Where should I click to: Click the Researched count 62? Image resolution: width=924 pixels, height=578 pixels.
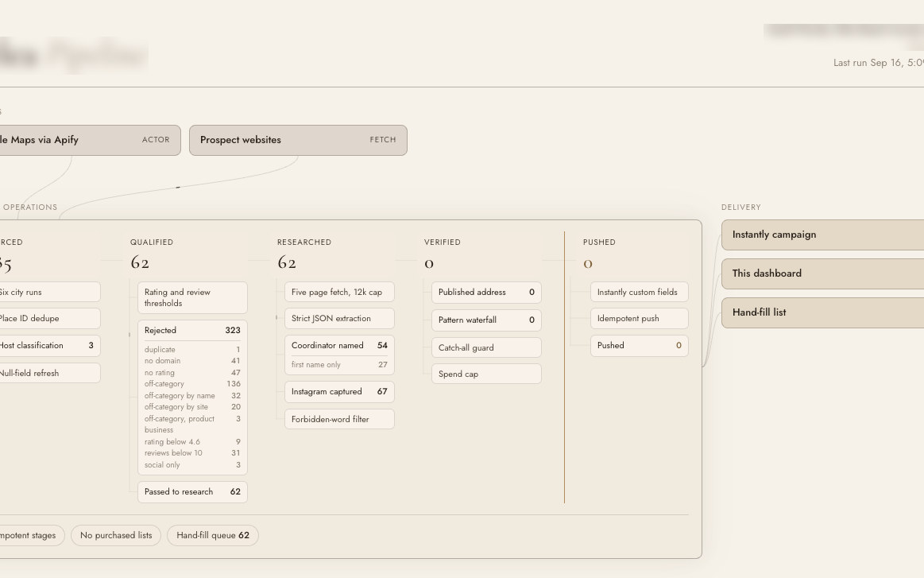287,262
